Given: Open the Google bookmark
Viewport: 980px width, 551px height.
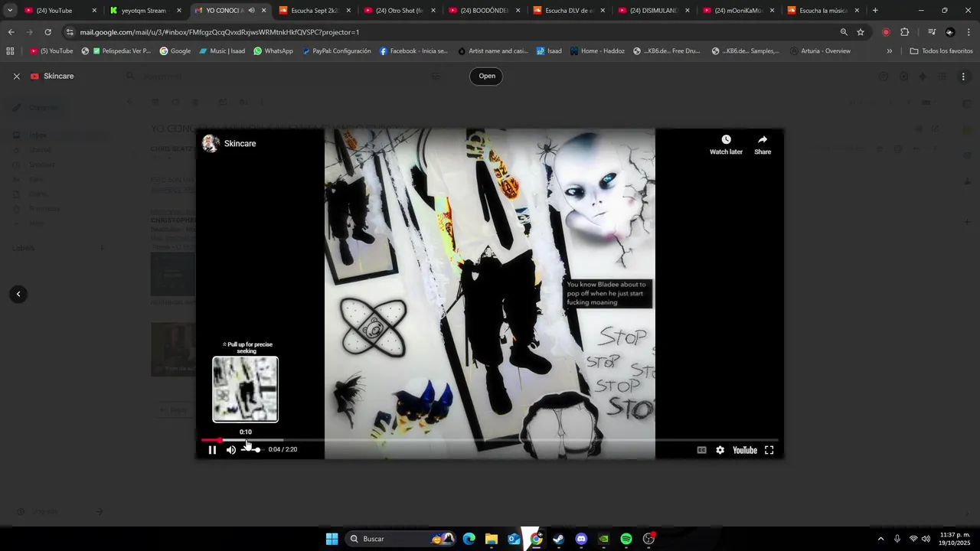Looking at the screenshot, I should [x=175, y=51].
